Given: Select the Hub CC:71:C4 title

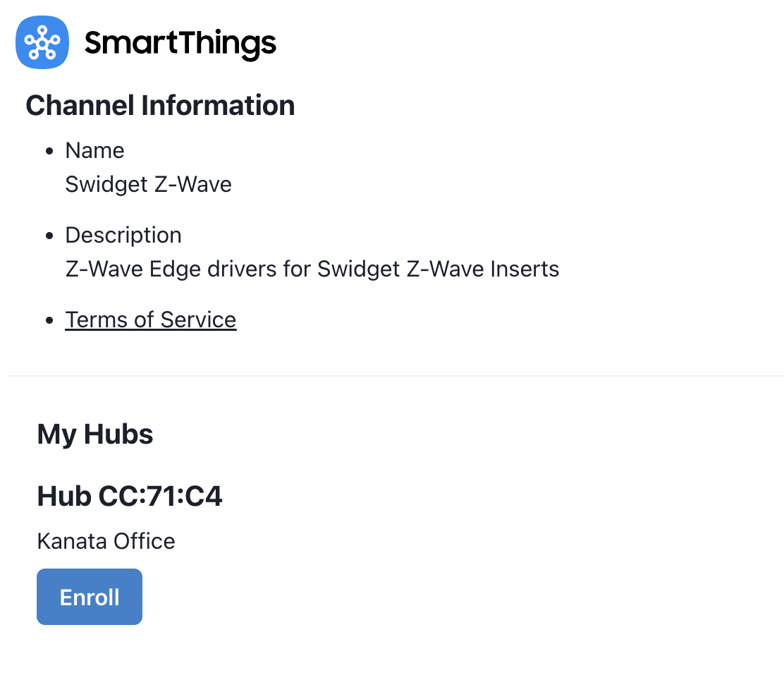Looking at the screenshot, I should pyautogui.click(x=130, y=497).
